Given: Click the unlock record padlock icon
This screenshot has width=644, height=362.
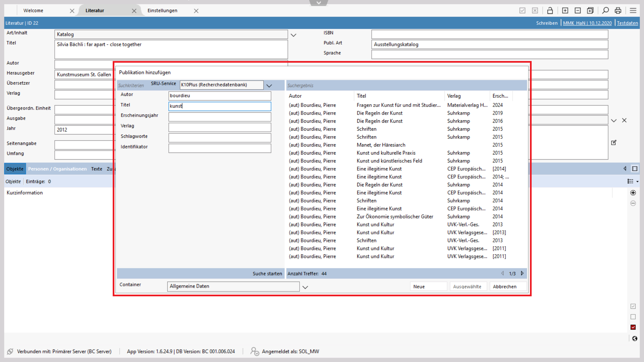Looking at the screenshot, I should click(550, 11).
